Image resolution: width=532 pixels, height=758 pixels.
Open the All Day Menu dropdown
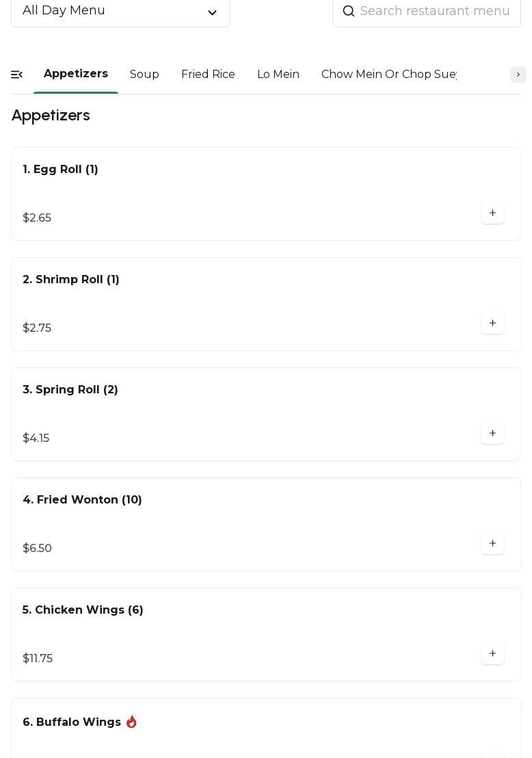(x=120, y=11)
